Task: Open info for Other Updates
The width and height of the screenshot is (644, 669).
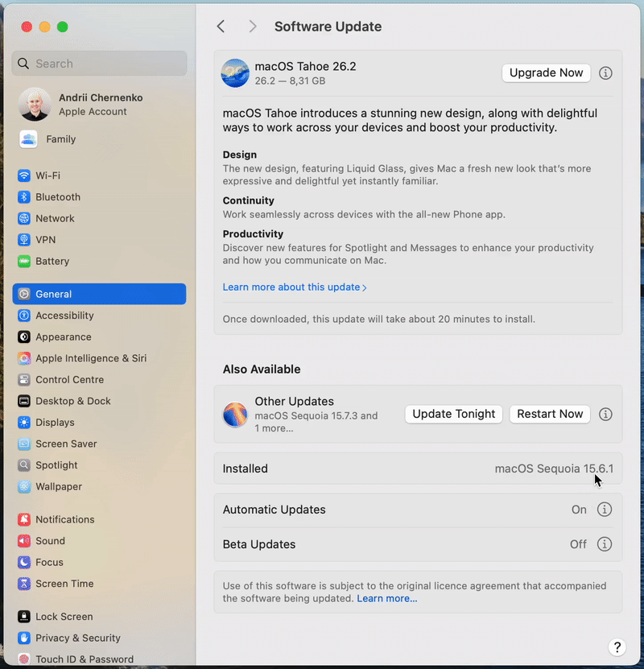Action: pos(605,414)
